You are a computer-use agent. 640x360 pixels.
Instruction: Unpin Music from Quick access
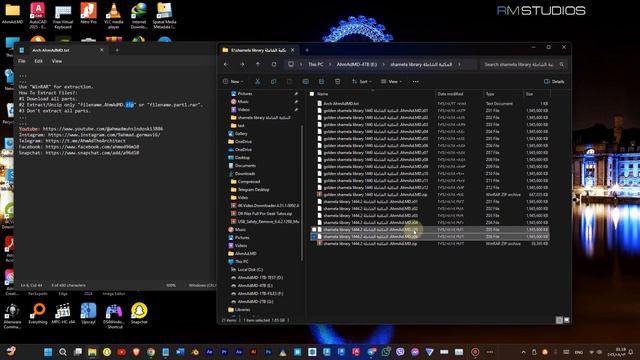[296, 102]
